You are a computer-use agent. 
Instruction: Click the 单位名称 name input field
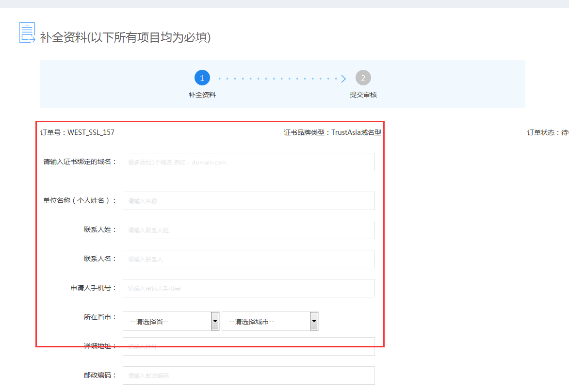pos(248,200)
